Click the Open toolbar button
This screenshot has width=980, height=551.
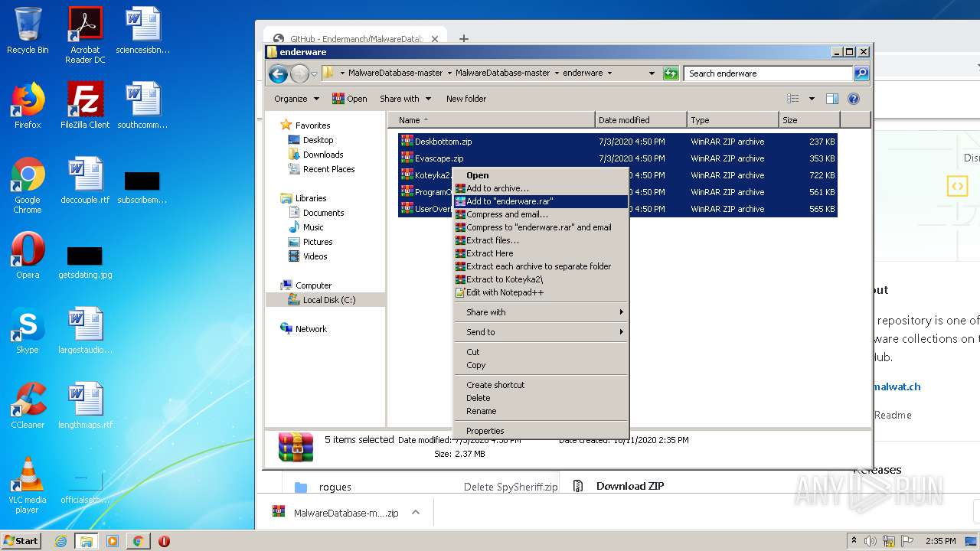tap(350, 99)
